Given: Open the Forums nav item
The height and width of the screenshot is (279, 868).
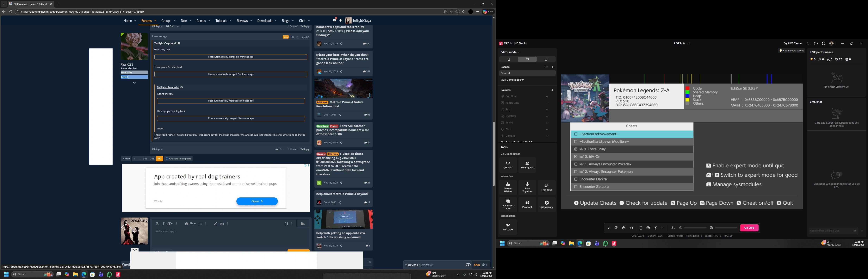Looking at the screenshot, I should [146, 21].
